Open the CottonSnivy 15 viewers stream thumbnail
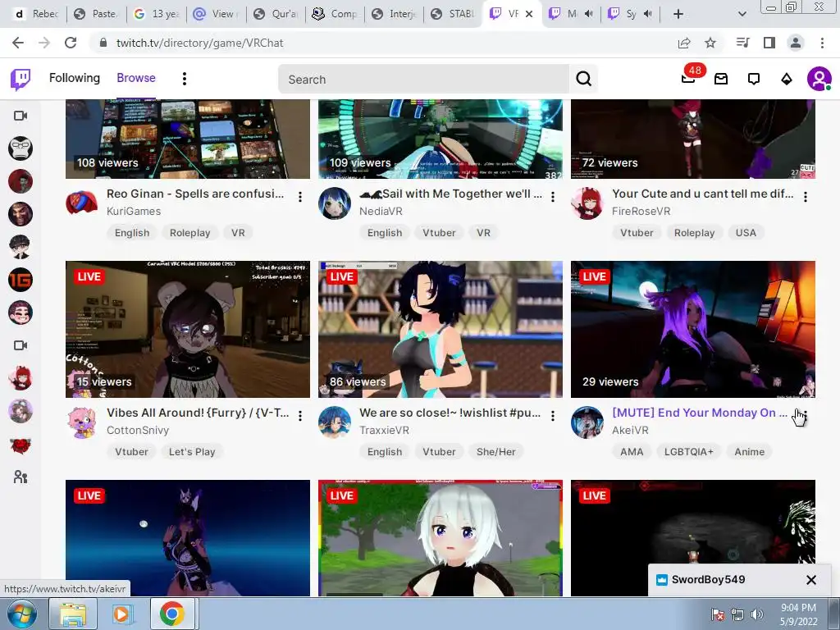The height and width of the screenshot is (630, 840). pyautogui.click(x=188, y=330)
